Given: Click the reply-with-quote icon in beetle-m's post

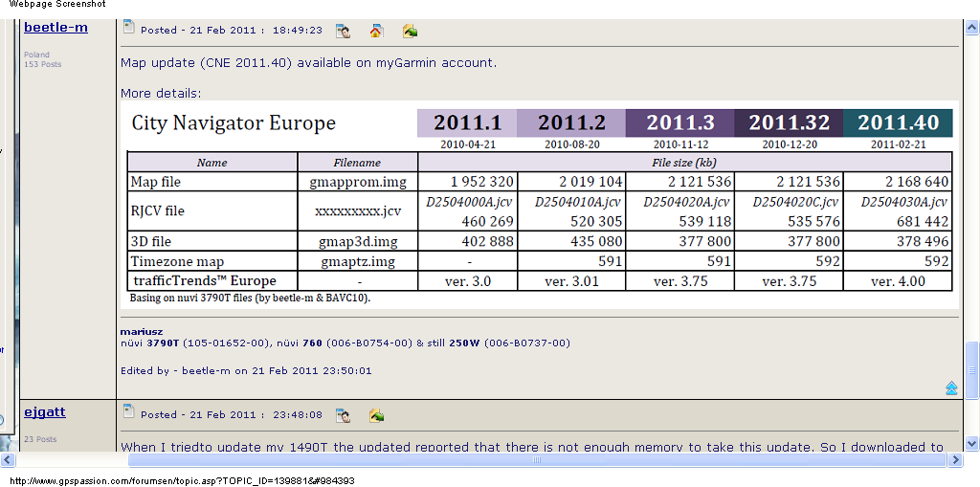Looking at the screenshot, I should 410,31.
